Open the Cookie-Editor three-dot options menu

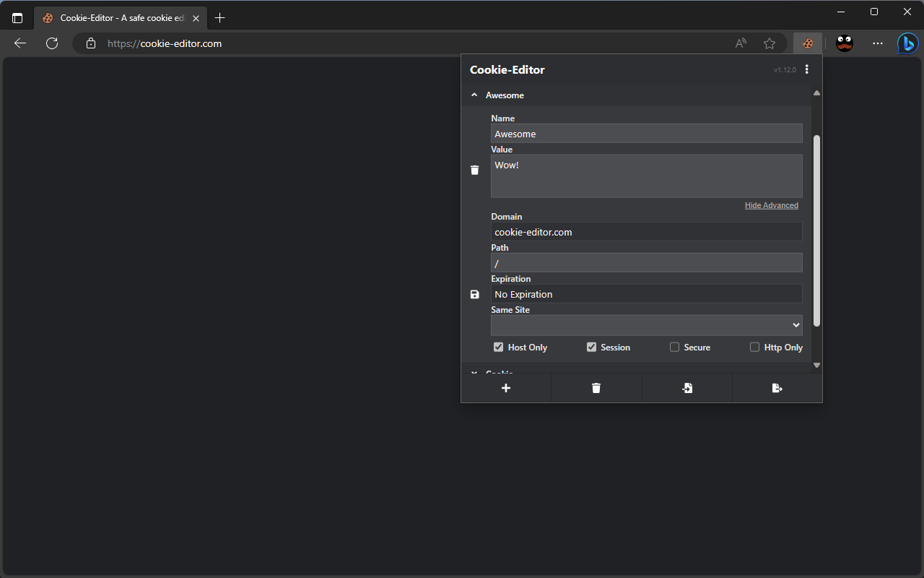807,69
